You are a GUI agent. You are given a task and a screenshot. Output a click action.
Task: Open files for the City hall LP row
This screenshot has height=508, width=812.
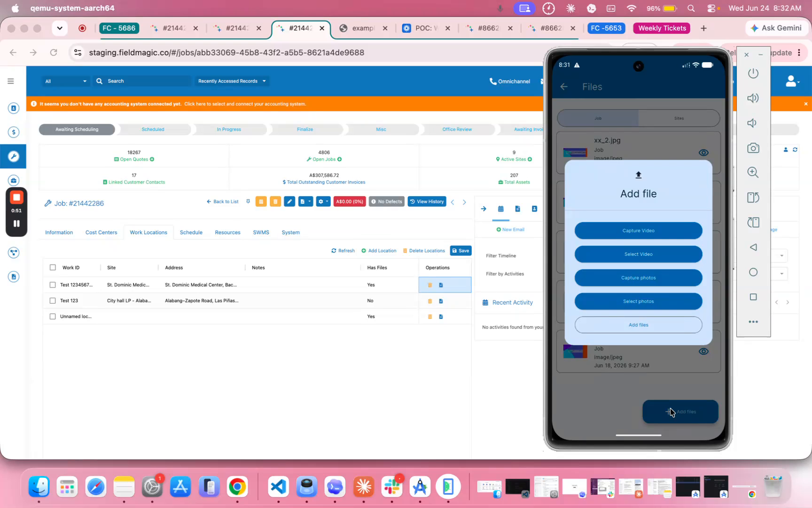coord(441,301)
